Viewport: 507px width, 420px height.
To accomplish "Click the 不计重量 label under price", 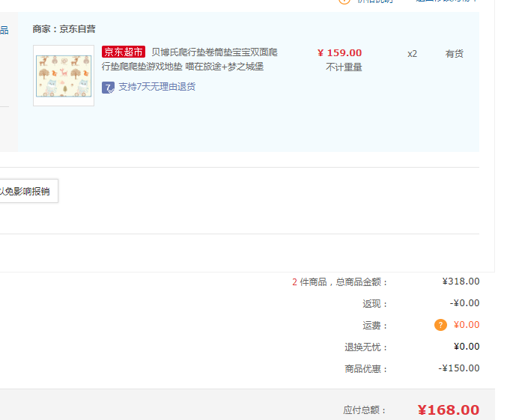I will pyautogui.click(x=344, y=67).
